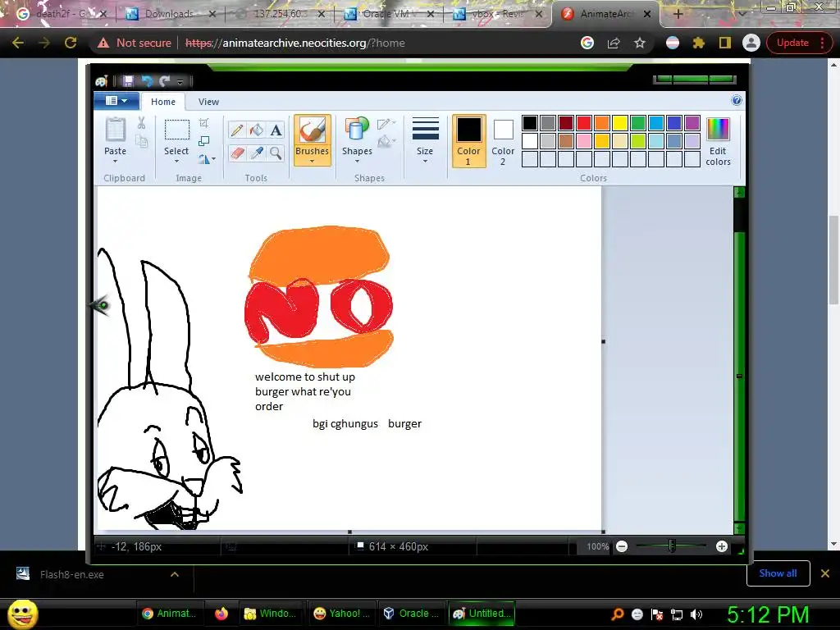Click the Firefox icon in the taskbar
Viewport: 840px width, 630px height.
[221, 614]
